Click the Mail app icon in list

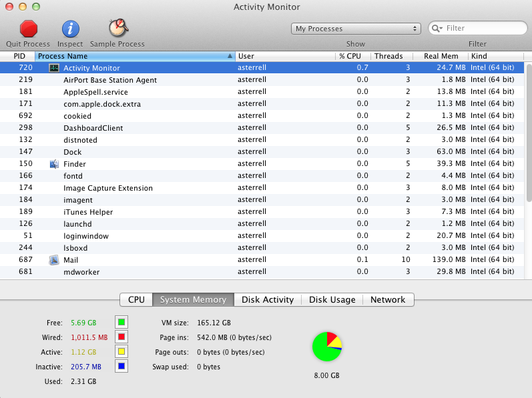tap(54, 260)
